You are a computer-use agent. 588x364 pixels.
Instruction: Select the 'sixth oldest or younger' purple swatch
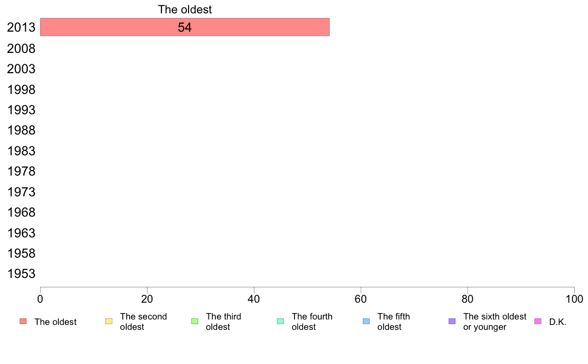tap(452, 321)
